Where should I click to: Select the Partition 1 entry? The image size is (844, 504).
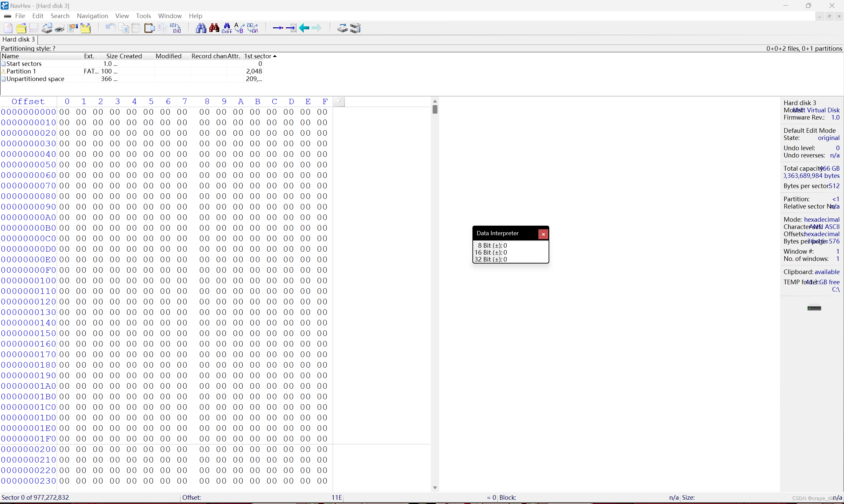tap(21, 71)
